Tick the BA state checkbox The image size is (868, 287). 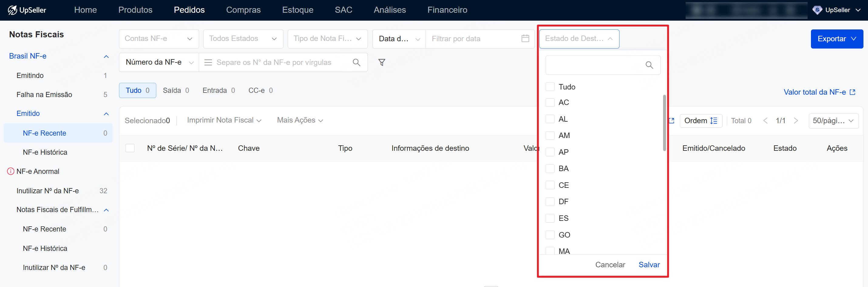pyautogui.click(x=550, y=168)
